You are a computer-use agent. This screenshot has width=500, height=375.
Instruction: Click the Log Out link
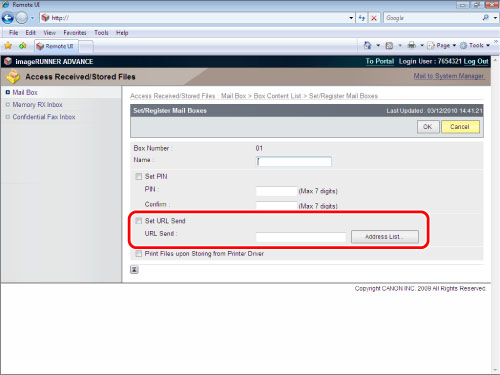(476, 61)
